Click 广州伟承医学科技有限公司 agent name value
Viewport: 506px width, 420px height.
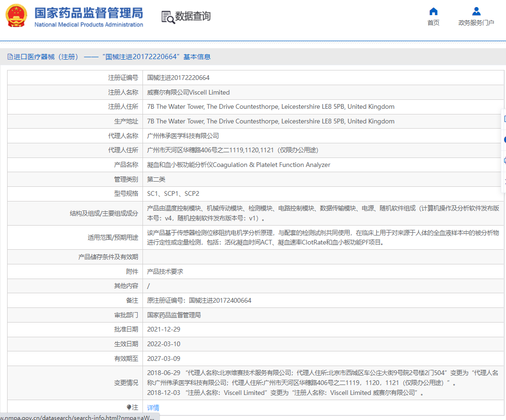[x=183, y=136]
